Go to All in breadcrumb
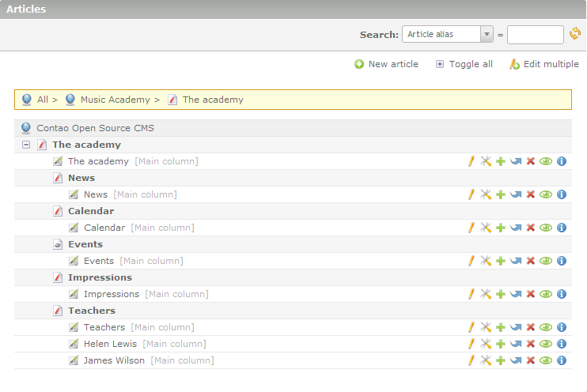Screen dimensions: 587x392 click(x=43, y=100)
